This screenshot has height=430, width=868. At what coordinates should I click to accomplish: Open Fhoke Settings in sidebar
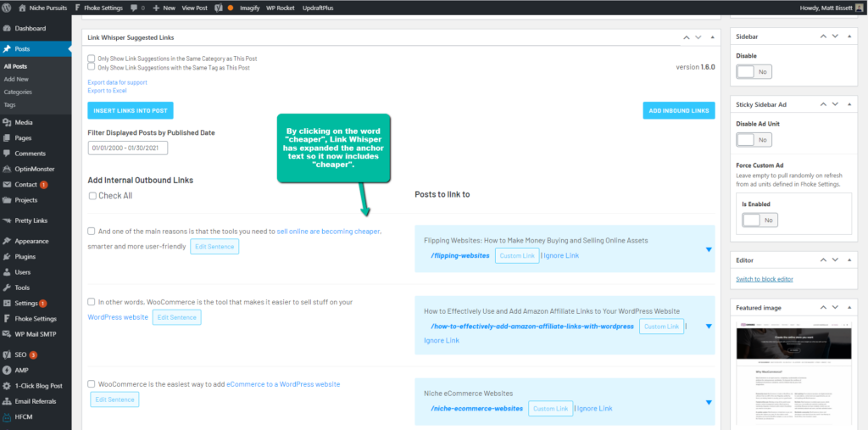pos(36,319)
